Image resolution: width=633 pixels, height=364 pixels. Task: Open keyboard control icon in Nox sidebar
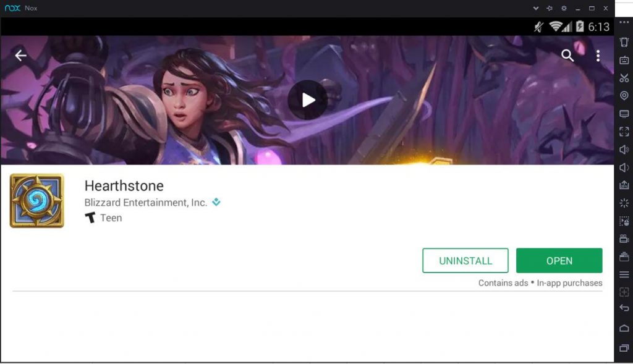tap(624, 60)
